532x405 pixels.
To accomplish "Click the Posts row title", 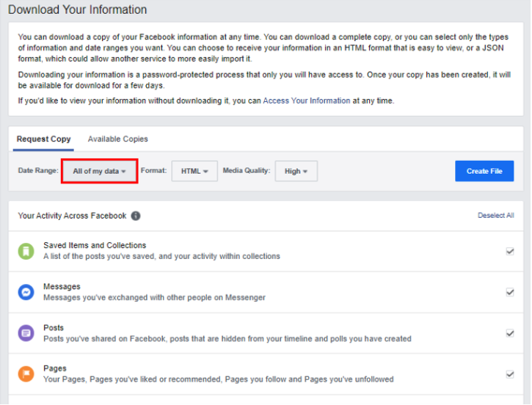I will (54, 328).
